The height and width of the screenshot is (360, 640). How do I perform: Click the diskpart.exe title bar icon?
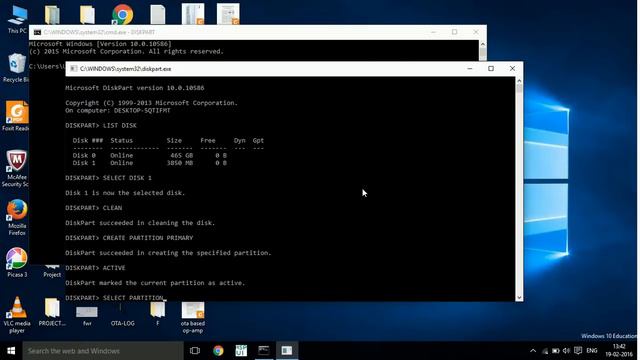[73, 69]
